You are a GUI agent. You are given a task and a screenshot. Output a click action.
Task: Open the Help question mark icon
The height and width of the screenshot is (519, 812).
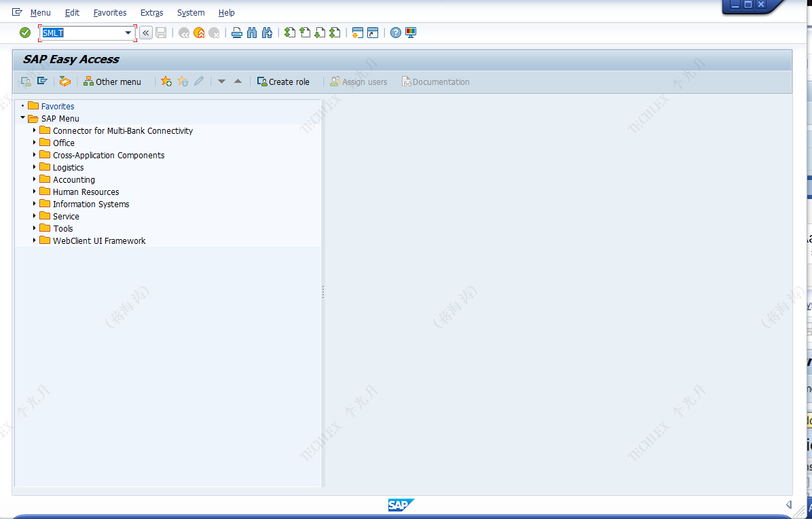click(396, 33)
